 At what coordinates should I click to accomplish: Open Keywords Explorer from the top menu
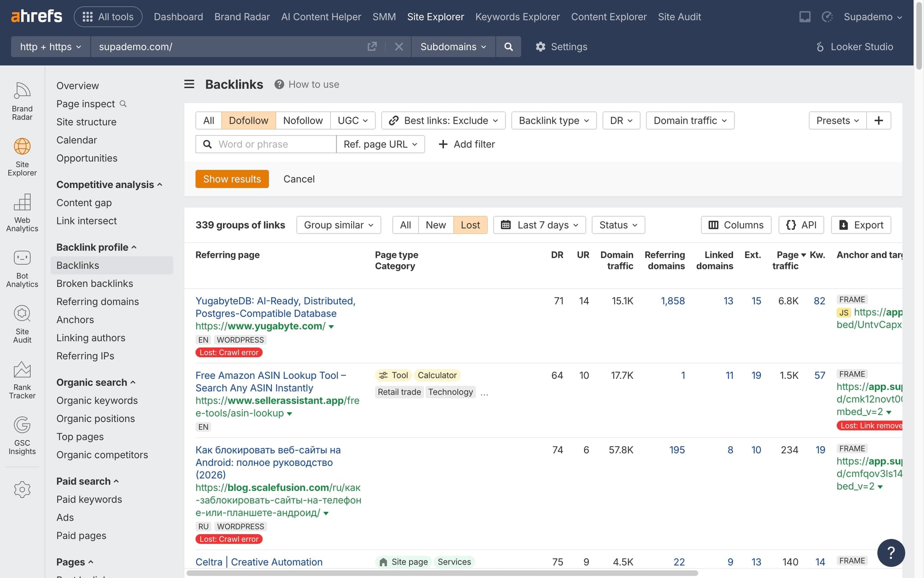tap(517, 17)
